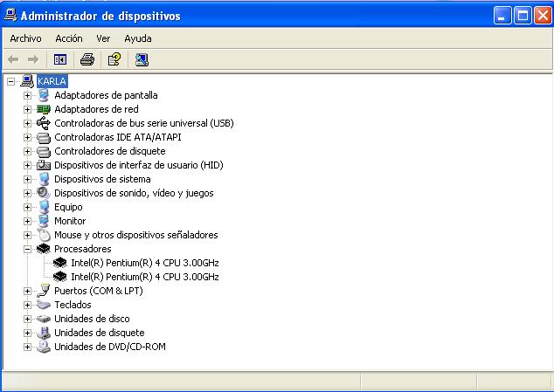Select the second Intel(R) Pentium(R) 4 entry
The image size is (554, 392).
[144, 277]
